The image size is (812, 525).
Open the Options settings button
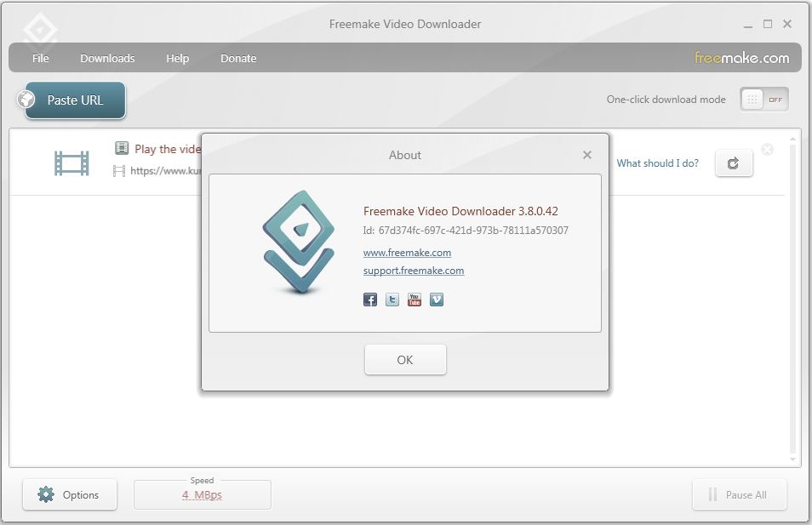pyautogui.click(x=70, y=494)
